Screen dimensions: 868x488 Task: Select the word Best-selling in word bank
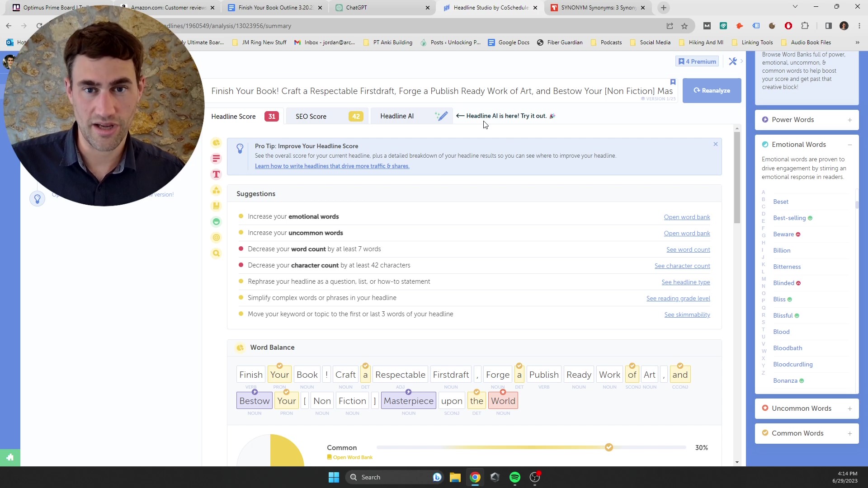789,218
